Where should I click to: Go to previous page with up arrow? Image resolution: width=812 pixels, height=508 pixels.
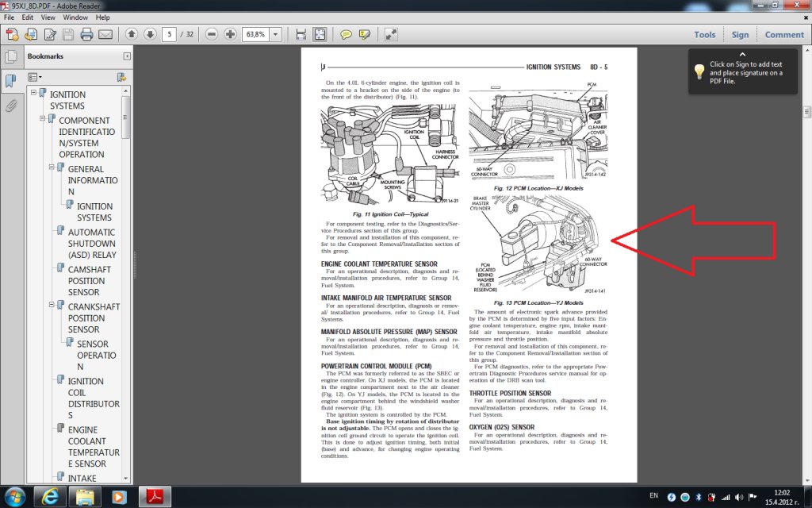coord(132,34)
